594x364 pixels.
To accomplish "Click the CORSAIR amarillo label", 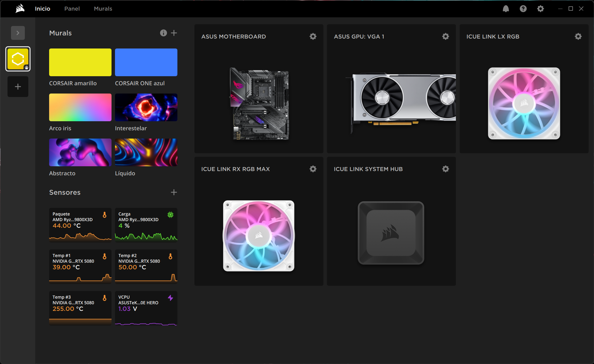I will (73, 83).
